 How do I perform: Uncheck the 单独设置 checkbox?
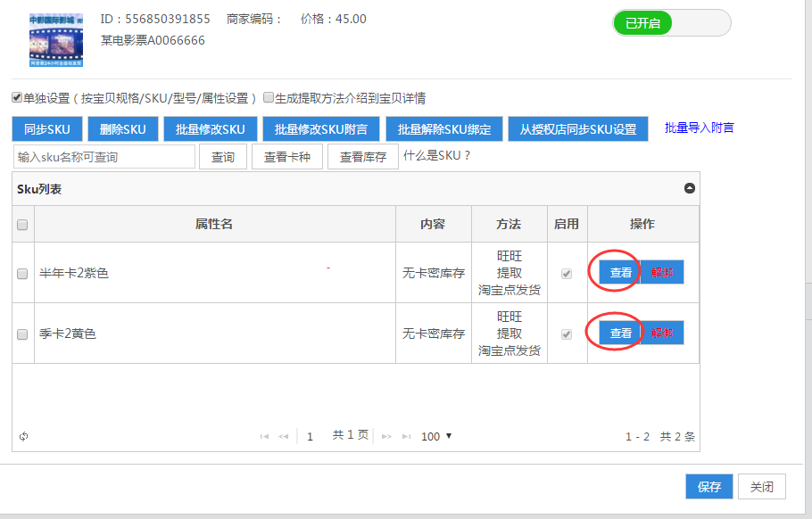pyautogui.click(x=17, y=98)
